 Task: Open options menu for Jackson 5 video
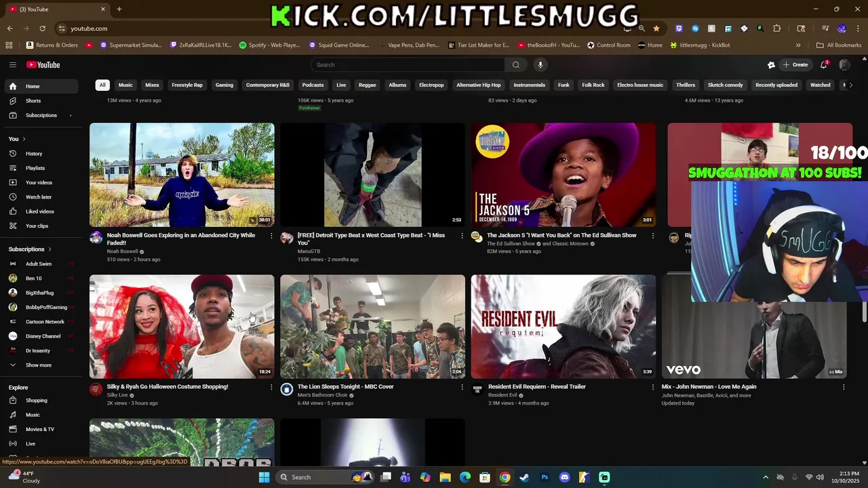click(653, 236)
